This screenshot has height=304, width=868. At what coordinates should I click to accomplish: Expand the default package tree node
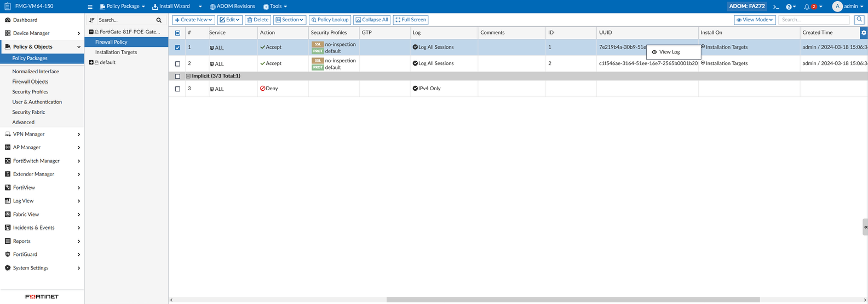tap(91, 62)
